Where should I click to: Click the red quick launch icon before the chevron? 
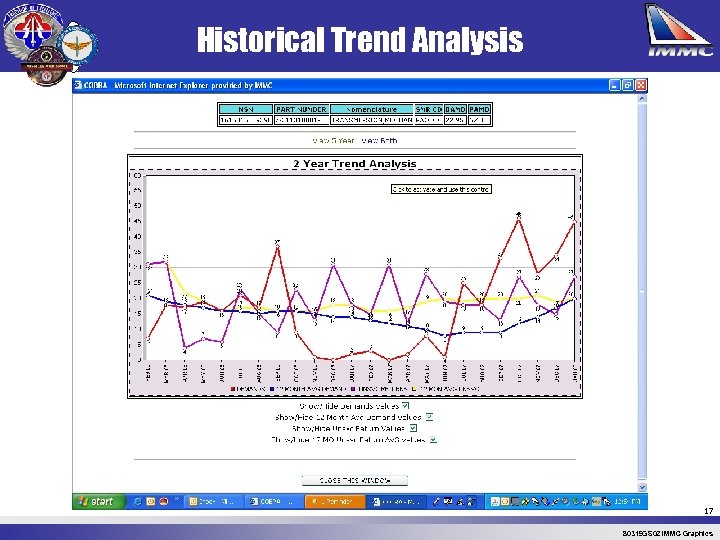point(163,501)
